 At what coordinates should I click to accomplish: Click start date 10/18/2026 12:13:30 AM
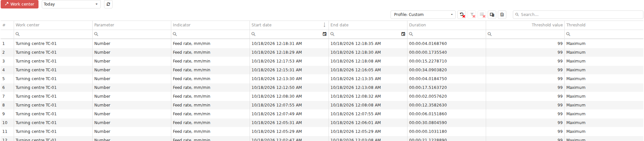[277, 79]
